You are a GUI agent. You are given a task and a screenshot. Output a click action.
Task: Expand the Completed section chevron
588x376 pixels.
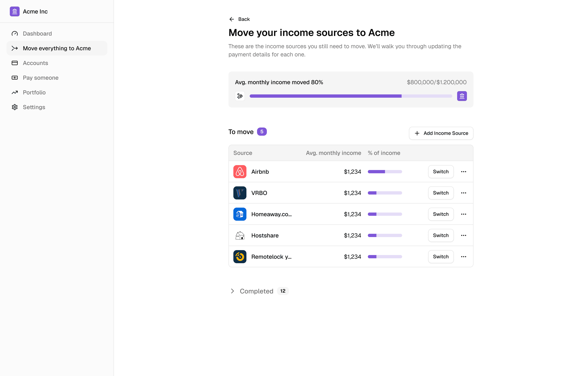[x=232, y=291]
